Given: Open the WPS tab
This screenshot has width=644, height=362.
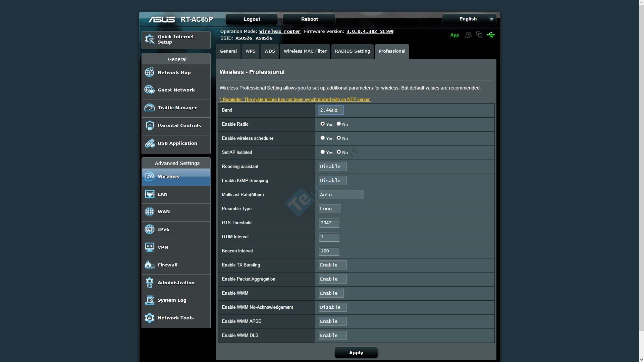Looking at the screenshot, I should (250, 51).
